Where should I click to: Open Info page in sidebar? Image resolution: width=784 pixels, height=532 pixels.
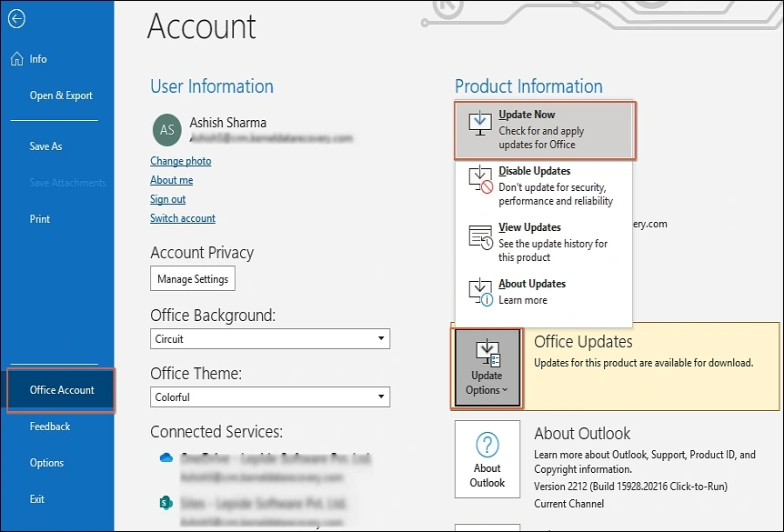(38, 59)
